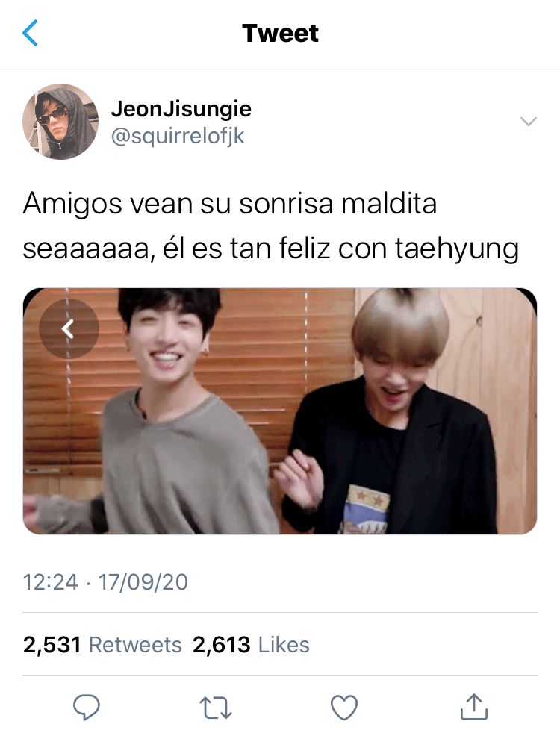Tap the word taehyung in the tweet
This screenshot has height=736, width=560.
[457, 249]
